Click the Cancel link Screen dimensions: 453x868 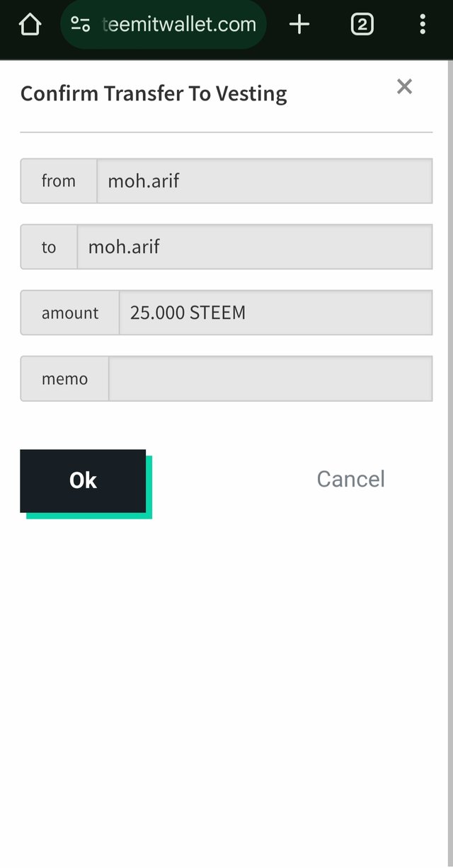pyautogui.click(x=351, y=479)
